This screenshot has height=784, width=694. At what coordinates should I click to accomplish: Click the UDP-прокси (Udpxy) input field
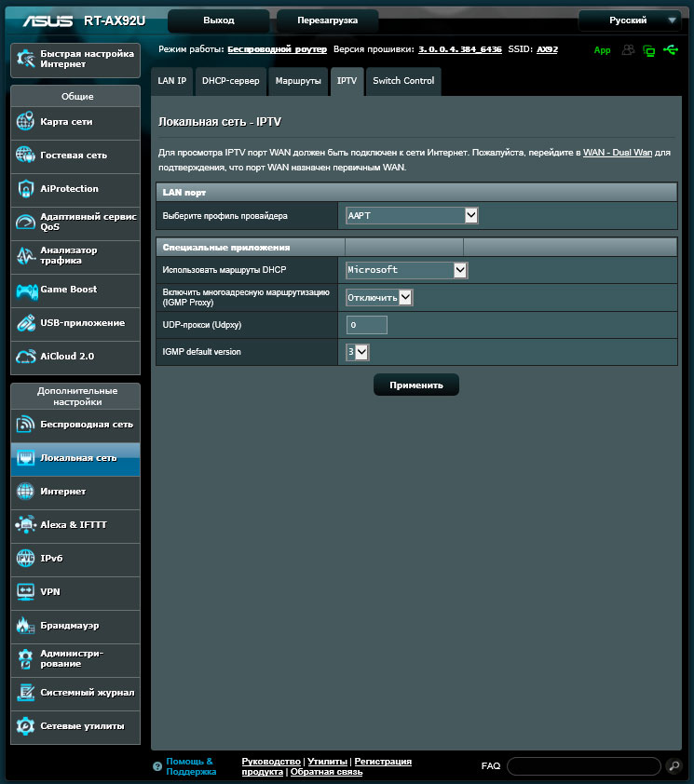[x=367, y=325]
